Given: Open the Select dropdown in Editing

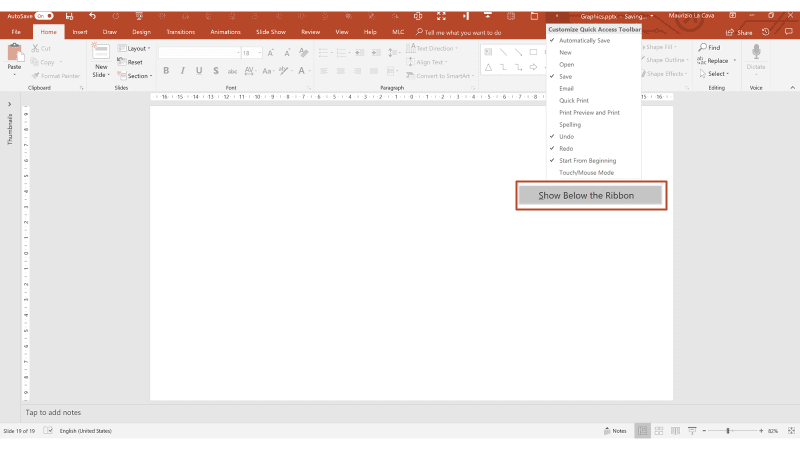Looking at the screenshot, I should [714, 74].
